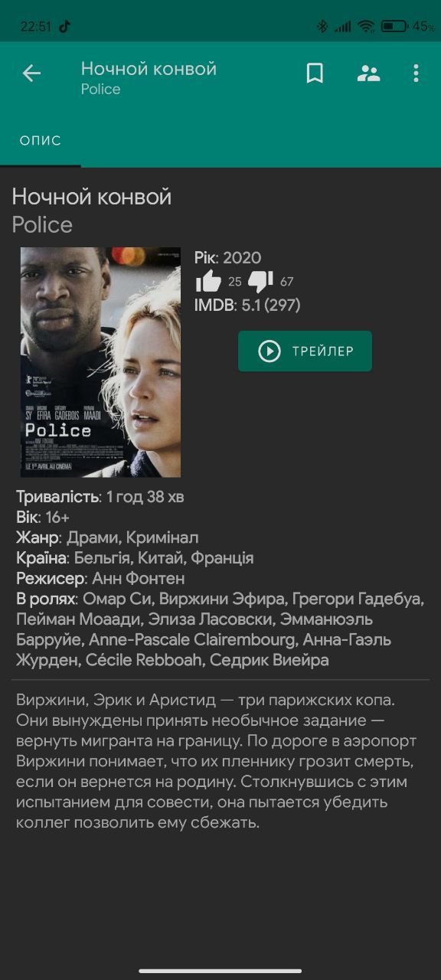Bookmark this movie with the bookmark icon
The image size is (441, 980).
click(315, 73)
